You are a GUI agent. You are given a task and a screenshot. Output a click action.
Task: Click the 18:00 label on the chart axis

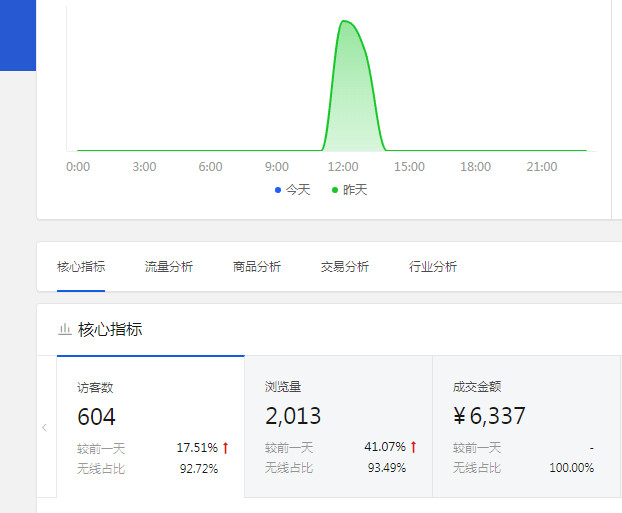tap(475, 167)
